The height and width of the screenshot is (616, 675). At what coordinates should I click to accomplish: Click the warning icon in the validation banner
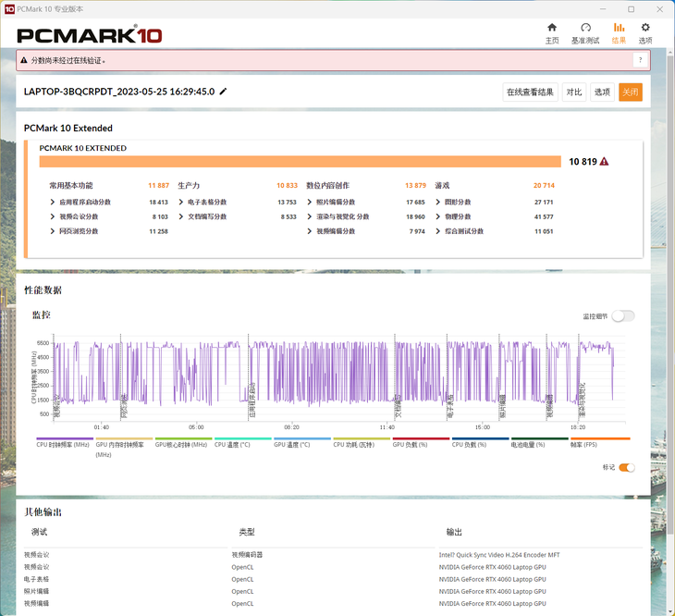[24, 60]
